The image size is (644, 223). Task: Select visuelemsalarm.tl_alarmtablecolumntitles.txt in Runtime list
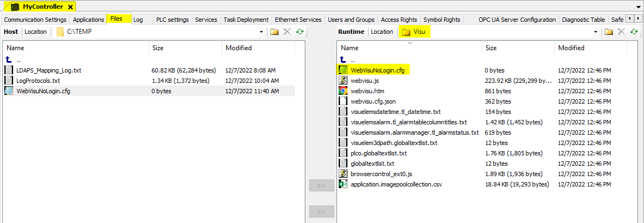pos(409,122)
